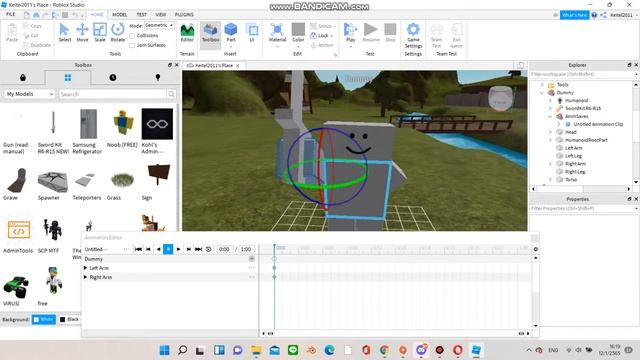Open the Terrain Editor
This screenshot has height=360, width=640.
187,33
